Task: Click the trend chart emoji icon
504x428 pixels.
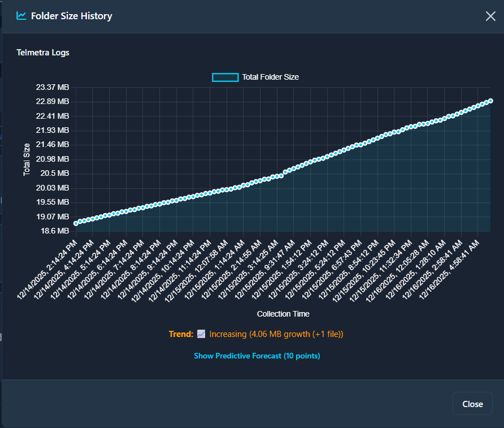Action: (x=201, y=334)
